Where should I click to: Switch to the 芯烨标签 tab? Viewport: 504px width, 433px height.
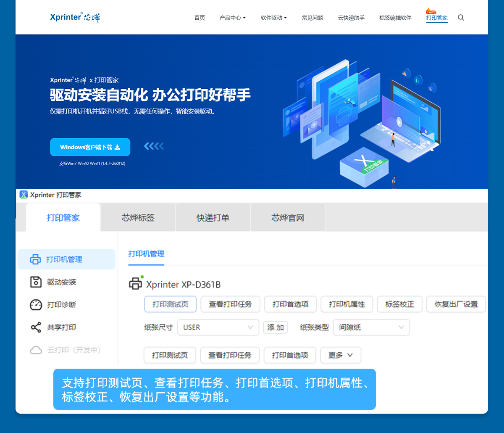coord(138,218)
